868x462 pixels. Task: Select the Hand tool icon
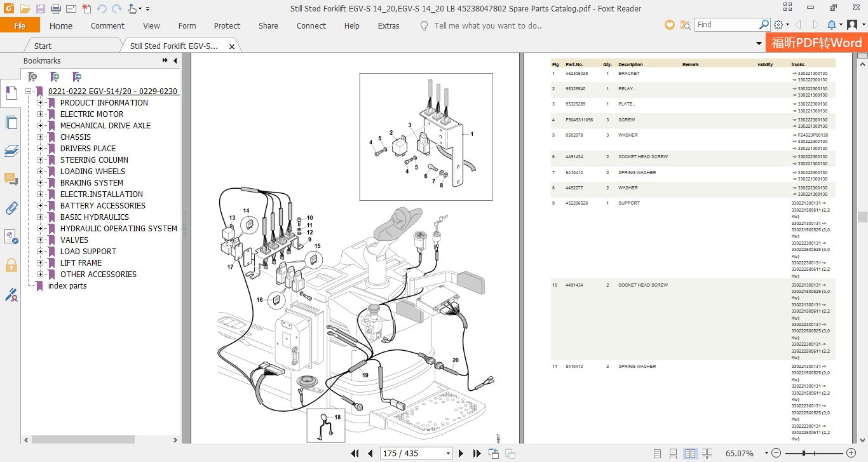click(x=132, y=9)
